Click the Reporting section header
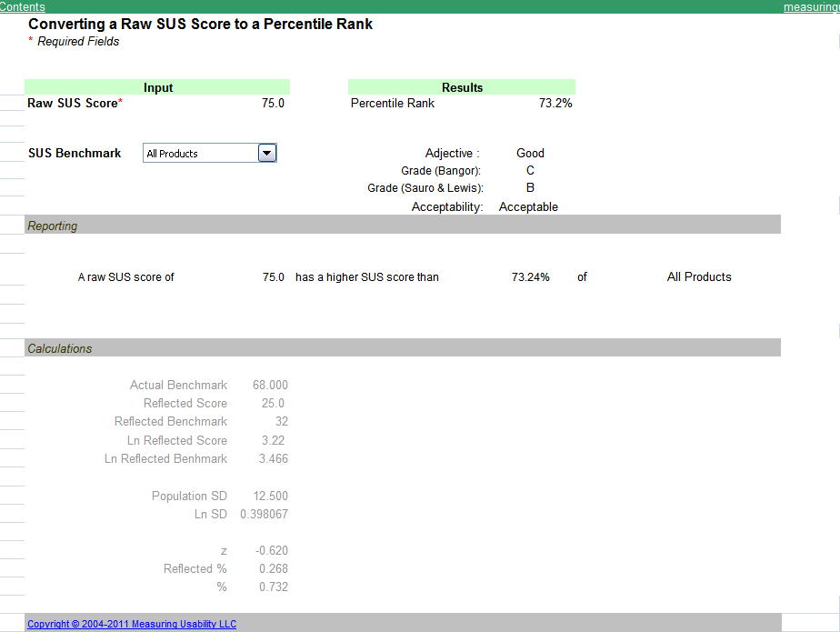Viewport: 840px width, 632px height. click(403, 225)
